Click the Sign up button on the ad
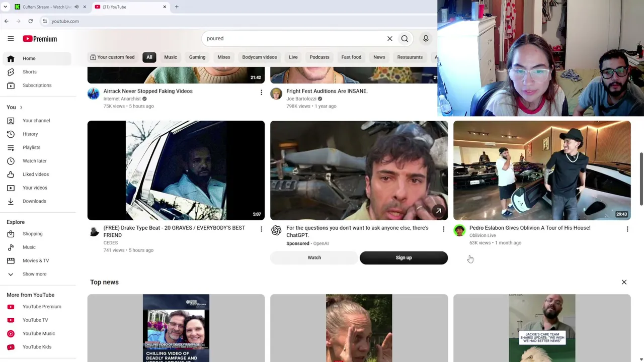This screenshot has width=644, height=362. pyautogui.click(x=404, y=258)
